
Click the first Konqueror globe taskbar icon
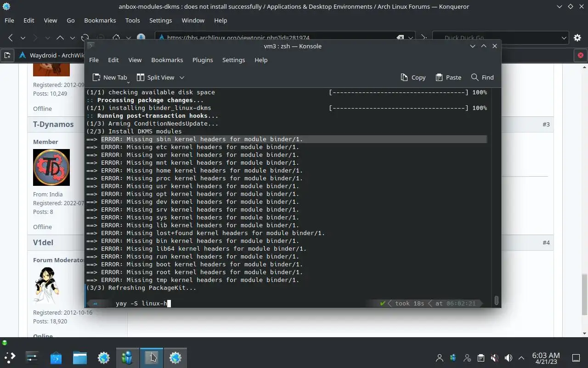[x=103, y=357]
